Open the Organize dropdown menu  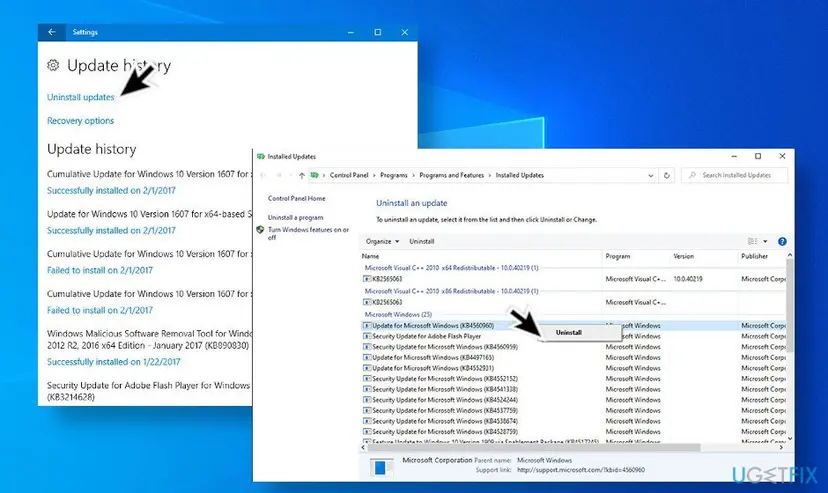coord(382,241)
